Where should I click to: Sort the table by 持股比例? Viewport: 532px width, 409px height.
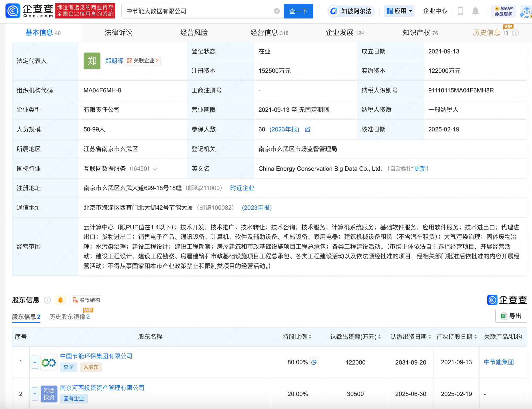[297, 337]
